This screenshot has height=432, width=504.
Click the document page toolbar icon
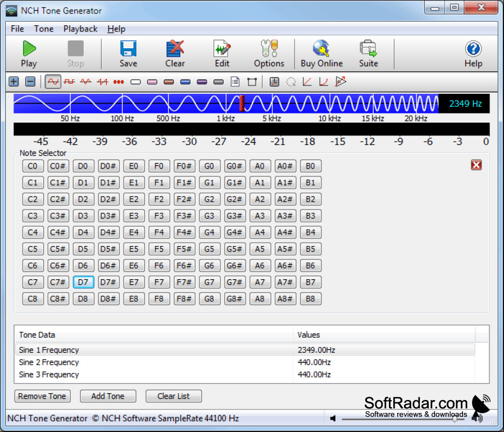pyautogui.click(x=235, y=81)
